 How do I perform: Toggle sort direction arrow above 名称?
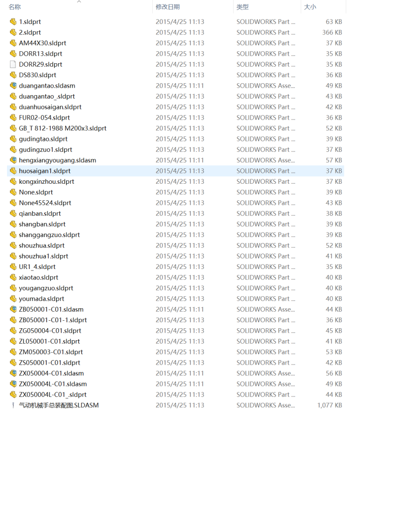coord(79,1)
